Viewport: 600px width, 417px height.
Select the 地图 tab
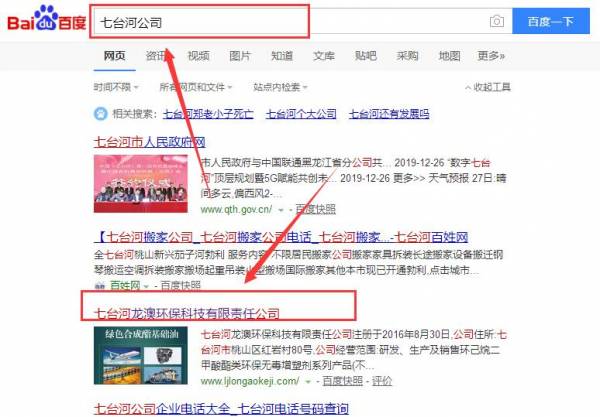[450, 56]
